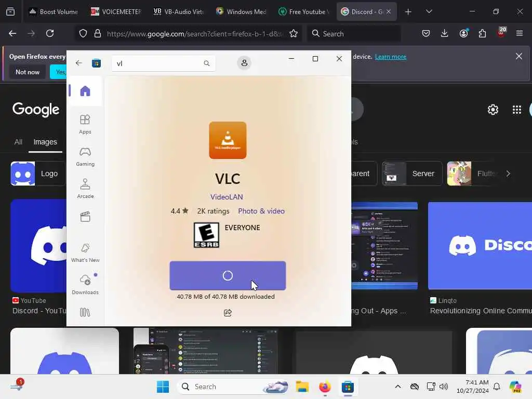Click the site padlock icon in address bar
This screenshot has width=532, height=399.
(98, 33)
